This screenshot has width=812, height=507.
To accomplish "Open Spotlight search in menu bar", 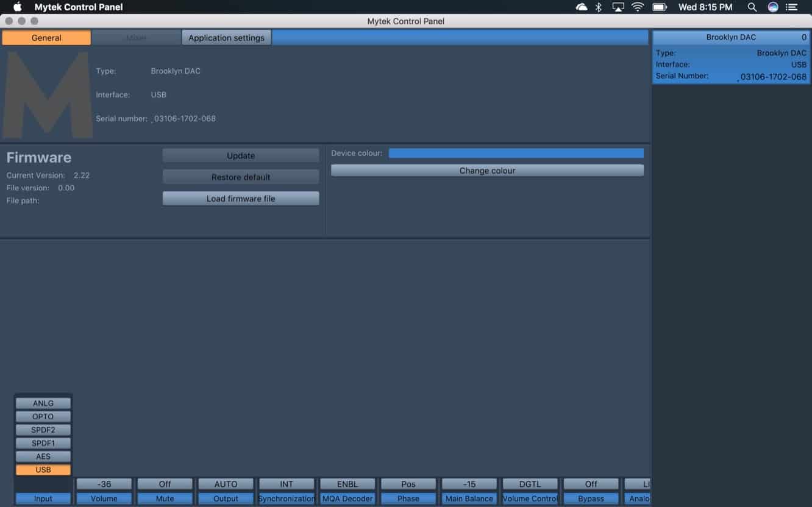I will 752,7.
